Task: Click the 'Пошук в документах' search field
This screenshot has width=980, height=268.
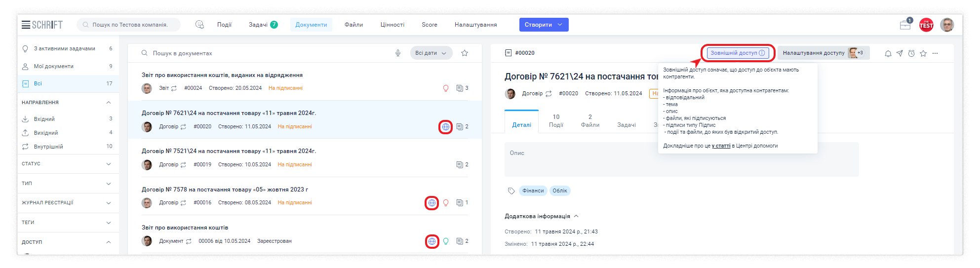Action: tap(267, 53)
